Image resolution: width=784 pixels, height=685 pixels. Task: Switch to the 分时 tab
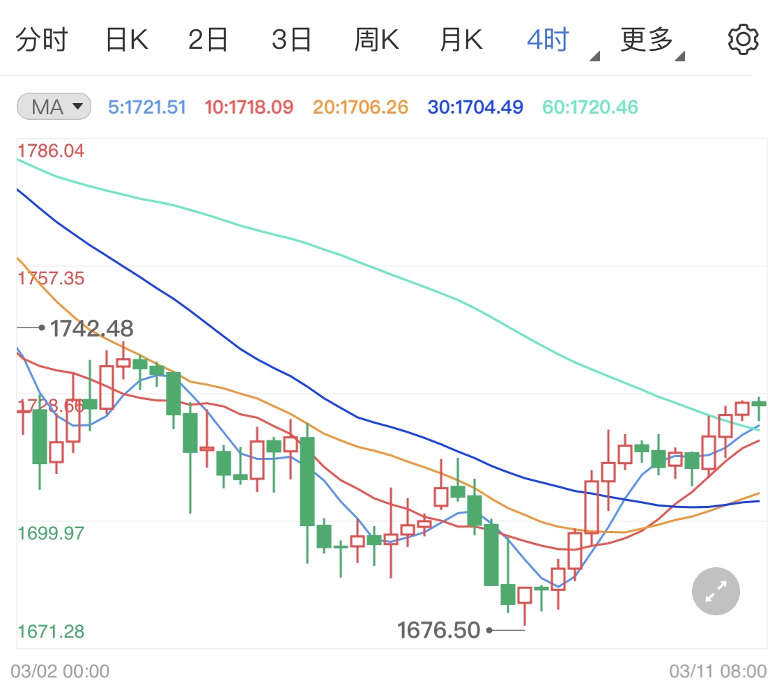pyautogui.click(x=42, y=40)
